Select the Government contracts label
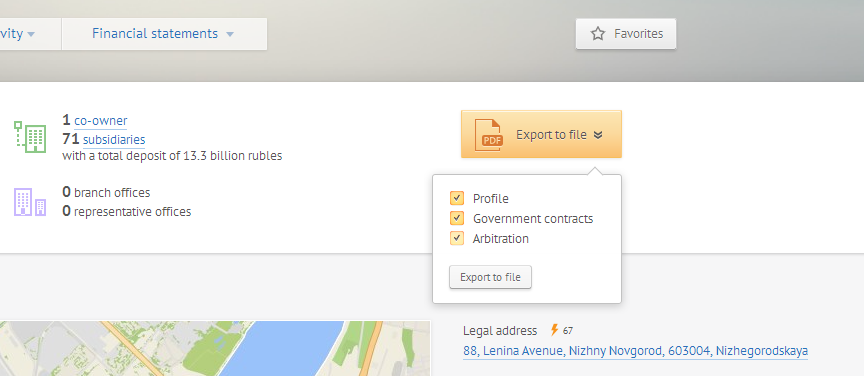The image size is (864, 376). [533, 218]
